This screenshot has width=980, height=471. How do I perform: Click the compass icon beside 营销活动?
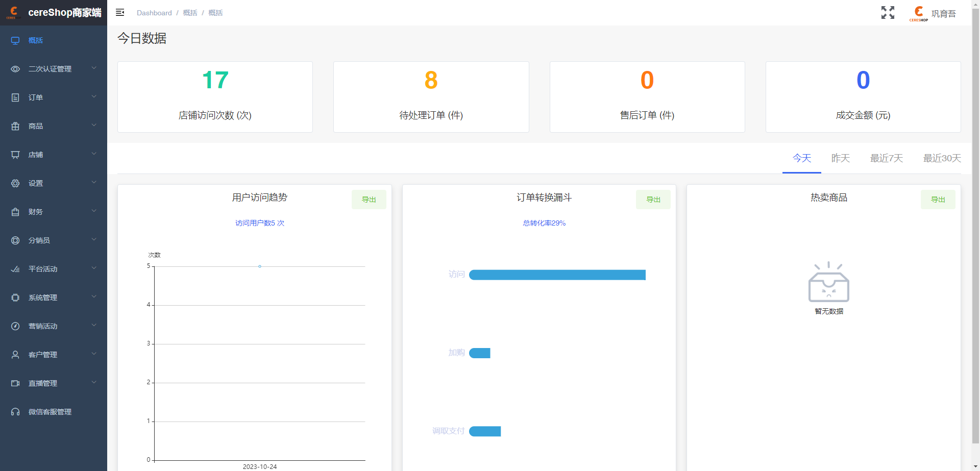(x=15, y=326)
